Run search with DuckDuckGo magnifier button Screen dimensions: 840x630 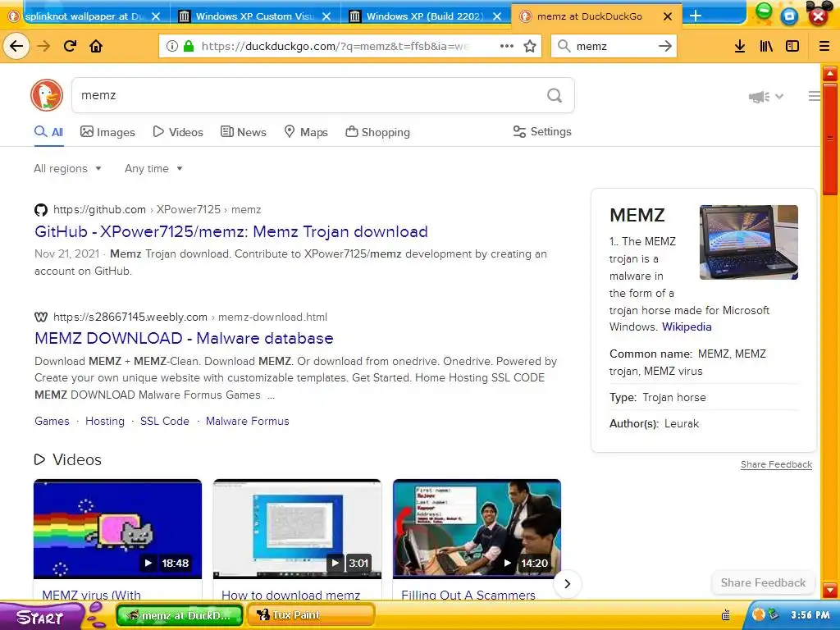pyautogui.click(x=555, y=95)
